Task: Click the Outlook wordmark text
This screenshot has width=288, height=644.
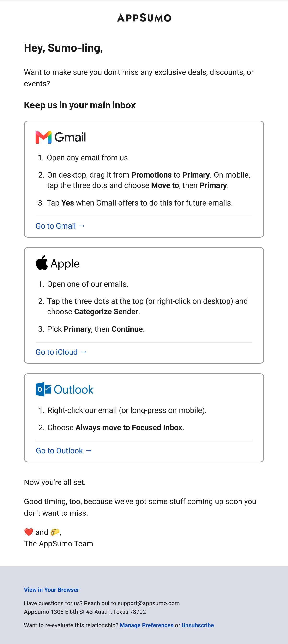Action: tap(74, 390)
